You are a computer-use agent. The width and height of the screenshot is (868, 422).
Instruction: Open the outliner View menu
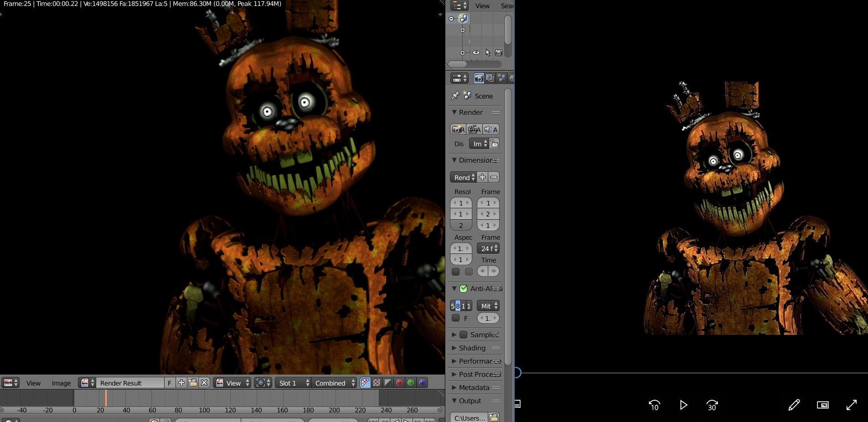click(x=482, y=6)
